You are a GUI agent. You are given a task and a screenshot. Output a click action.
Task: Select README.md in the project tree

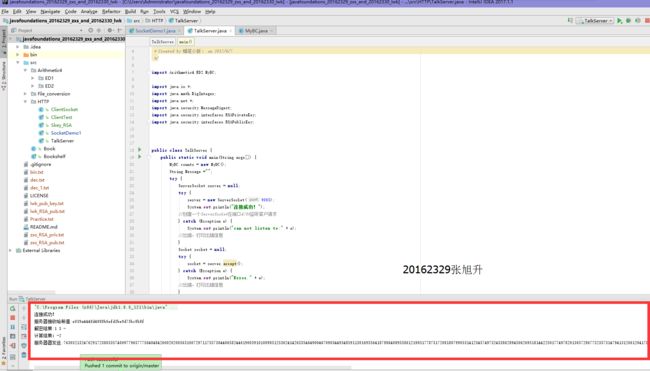pyautogui.click(x=44, y=227)
